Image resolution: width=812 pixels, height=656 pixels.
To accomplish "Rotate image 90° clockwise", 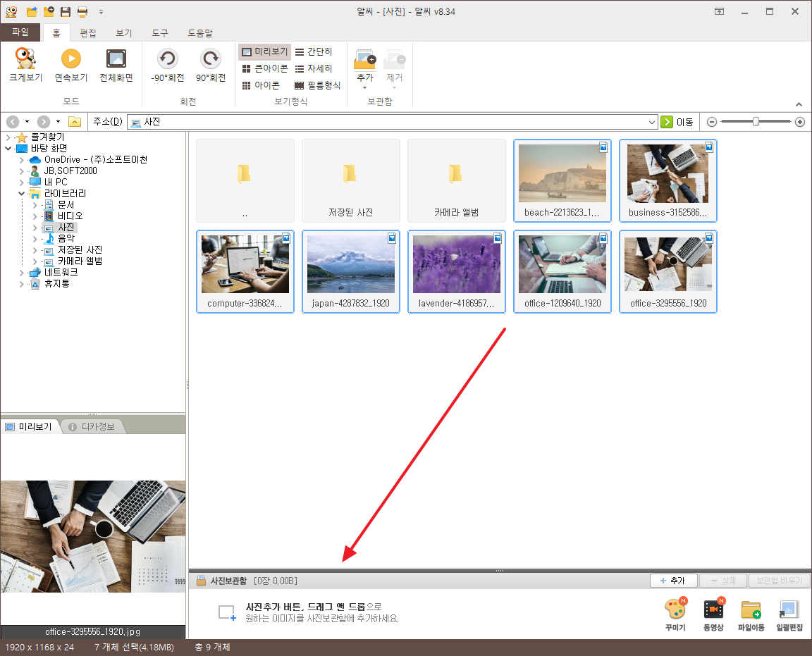I will [210, 64].
